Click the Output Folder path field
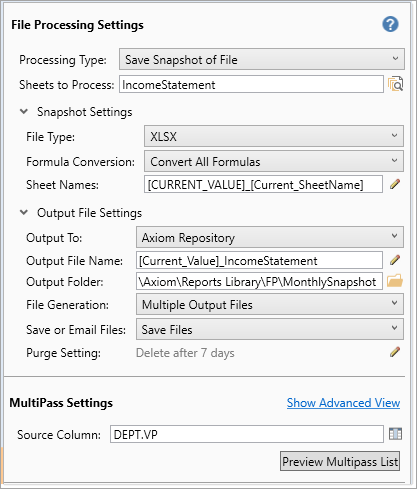Image resolution: width=417 pixels, height=489 pixels. click(259, 281)
